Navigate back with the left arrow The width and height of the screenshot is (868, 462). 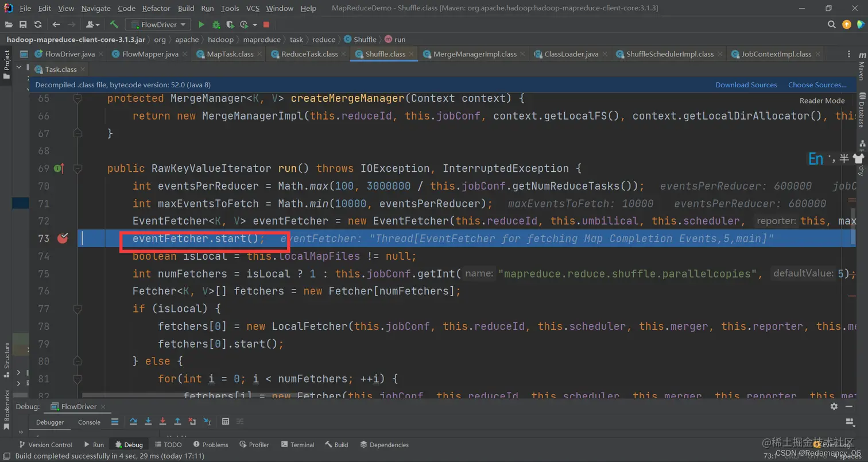(x=56, y=25)
